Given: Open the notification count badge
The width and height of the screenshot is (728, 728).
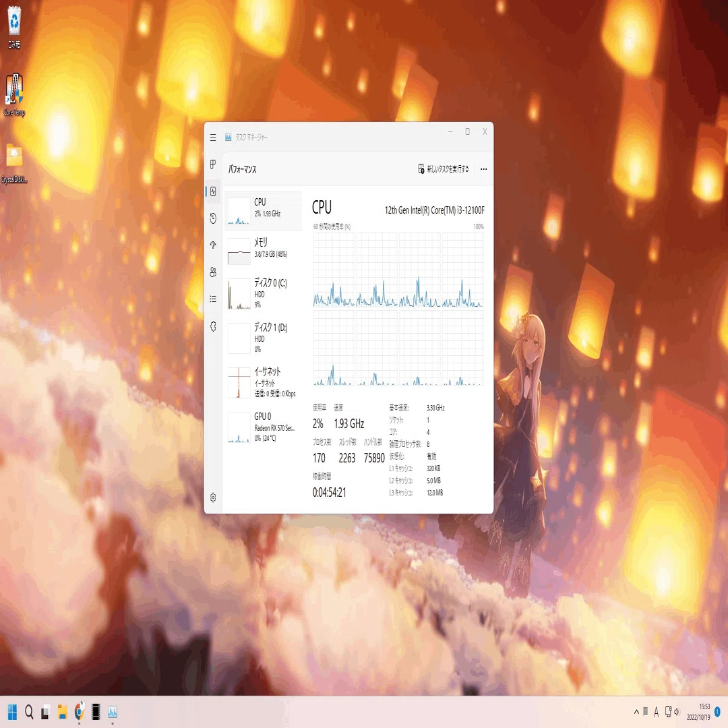Looking at the screenshot, I should [717, 712].
